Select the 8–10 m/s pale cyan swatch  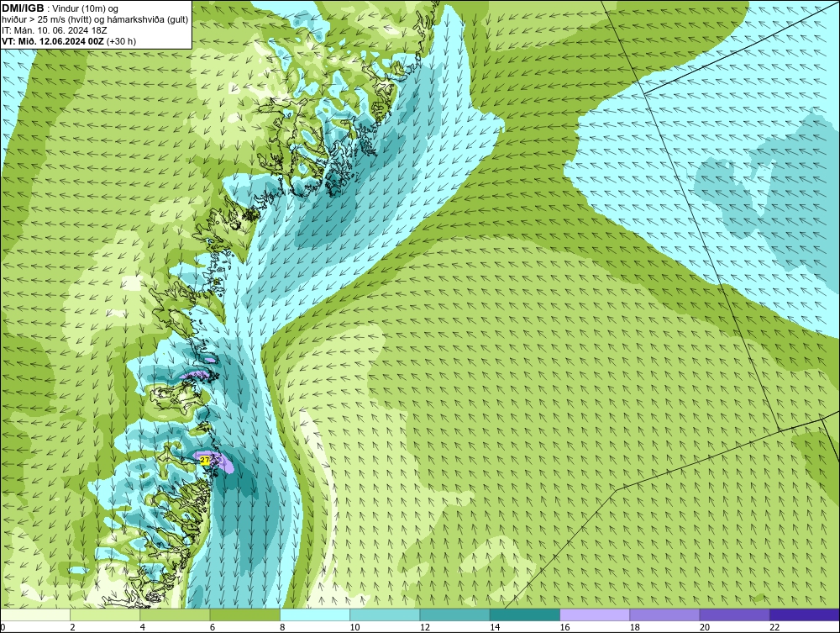tap(315, 615)
